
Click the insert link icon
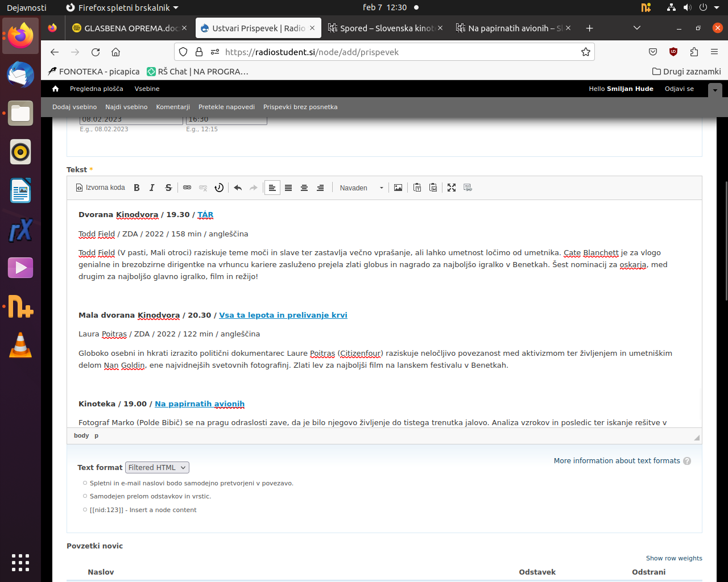(187, 188)
